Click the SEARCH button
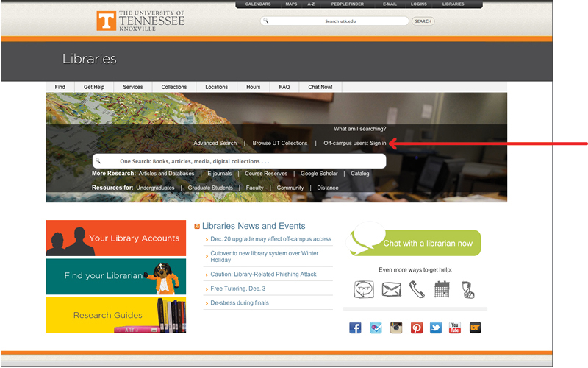The image size is (588, 368). pyautogui.click(x=423, y=21)
